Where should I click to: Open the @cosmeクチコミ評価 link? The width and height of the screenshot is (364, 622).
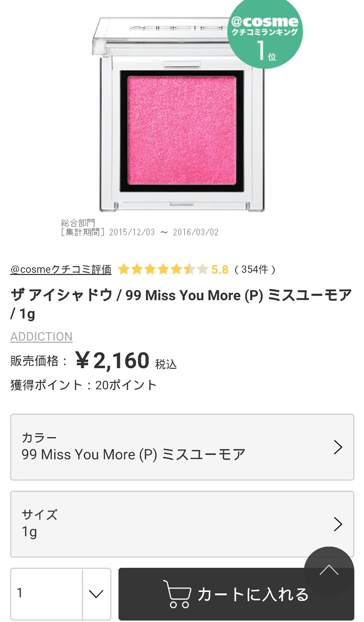[x=61, y=270]
